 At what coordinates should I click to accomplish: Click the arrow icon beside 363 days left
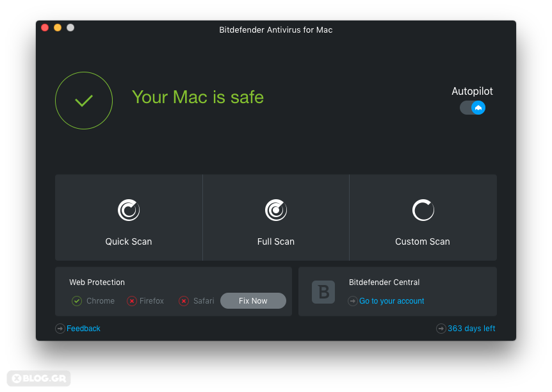tap(441, 329)
